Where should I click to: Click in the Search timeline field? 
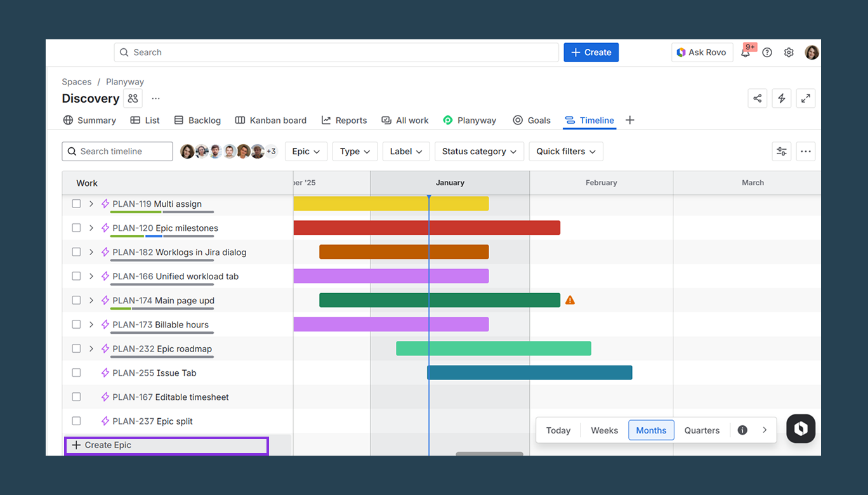[117, 152]
